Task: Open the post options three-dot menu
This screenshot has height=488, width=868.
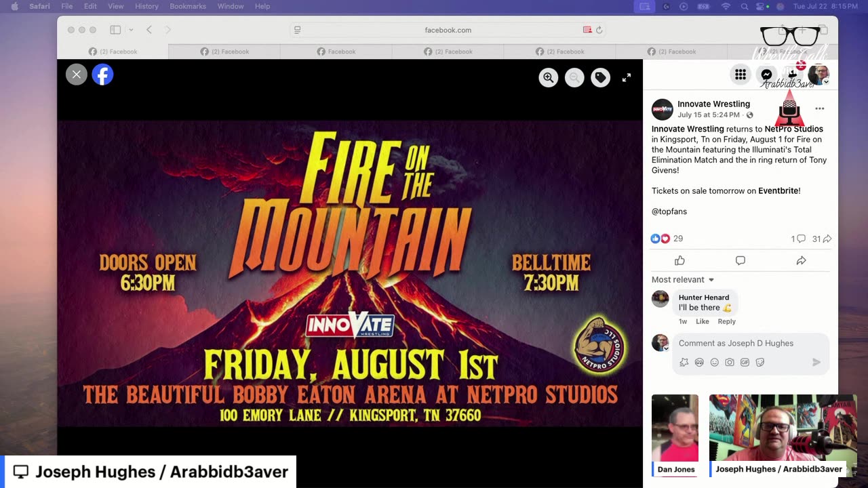Action: (820, 108)
